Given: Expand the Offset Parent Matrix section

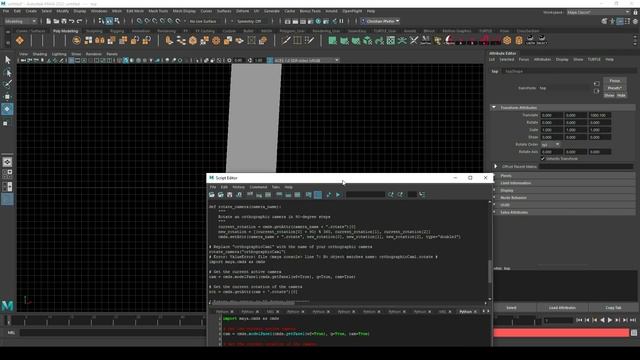Looking at the screenshot, I should [496, 166].
